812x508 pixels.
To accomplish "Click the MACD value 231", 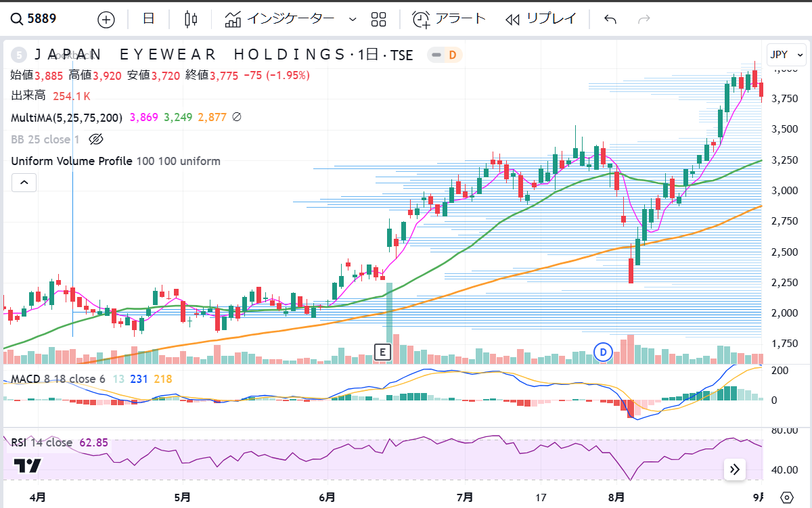I will click(x=139, y=379).
